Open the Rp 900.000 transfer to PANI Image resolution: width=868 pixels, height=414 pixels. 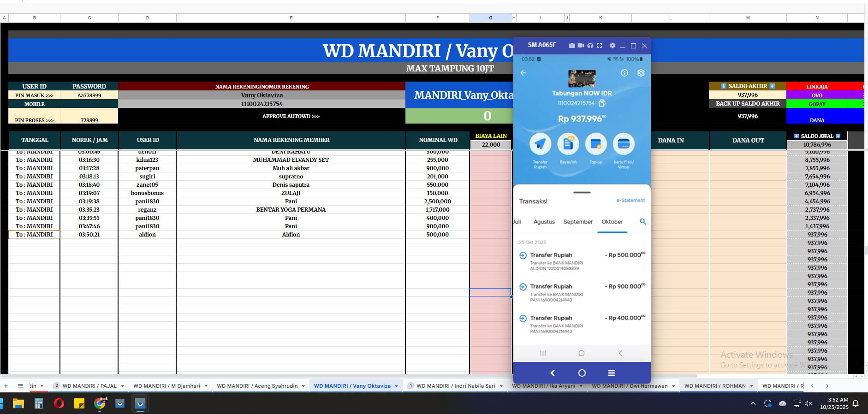[582, 293]
